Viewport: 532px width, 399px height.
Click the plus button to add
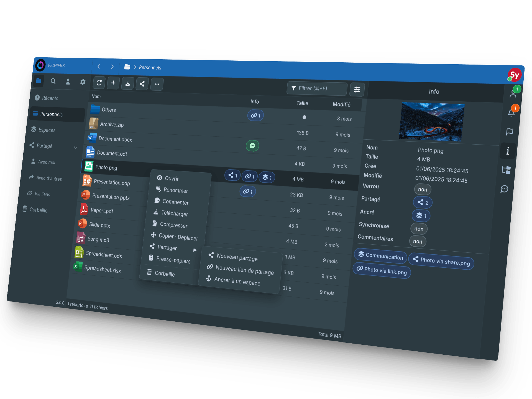(x=113, y=83)
